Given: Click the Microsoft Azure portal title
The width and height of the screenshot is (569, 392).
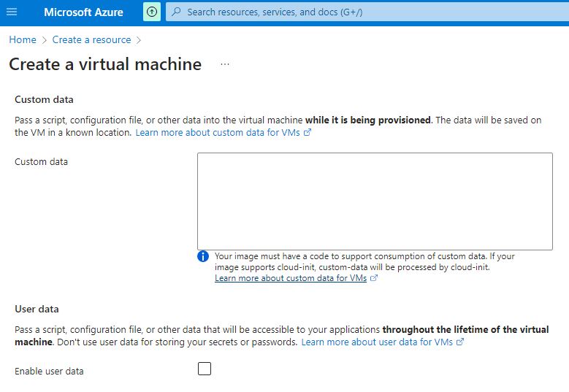Looking at the screenshot, I should click(x=83, y=12).
